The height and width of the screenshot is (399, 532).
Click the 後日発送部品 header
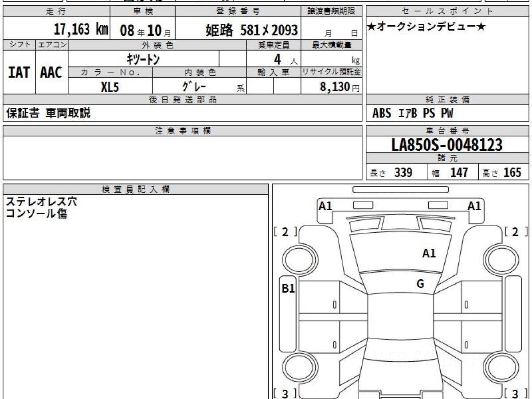coord(183,100)
